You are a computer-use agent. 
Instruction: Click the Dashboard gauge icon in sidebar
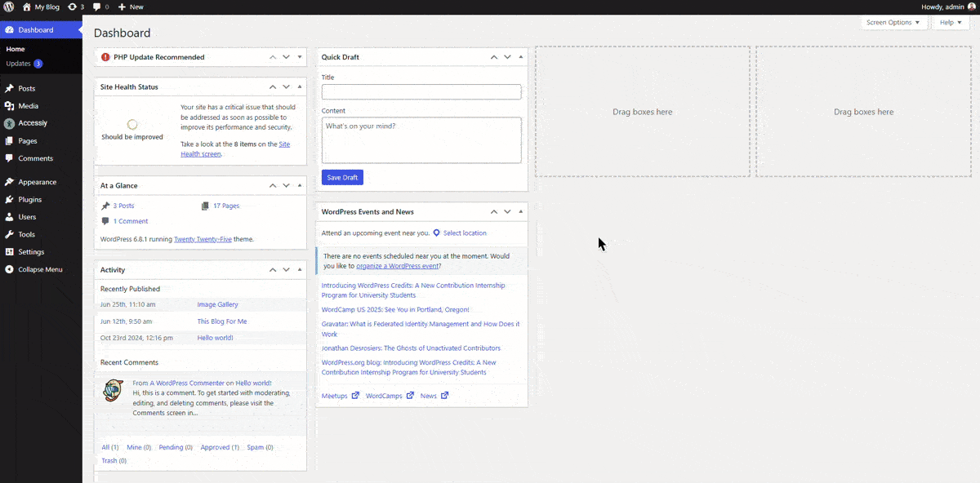point(9,30)
